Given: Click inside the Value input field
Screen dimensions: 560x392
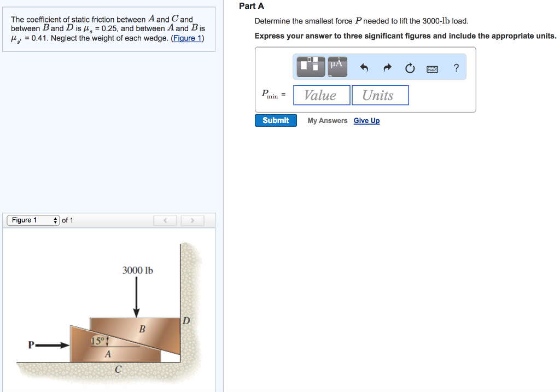Looking at the screenshot, I should coord(322,95).
